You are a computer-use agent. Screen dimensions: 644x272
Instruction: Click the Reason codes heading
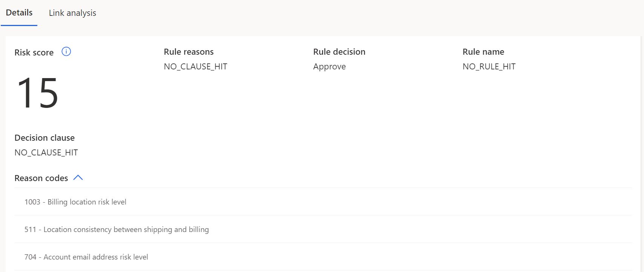[41, 178]
